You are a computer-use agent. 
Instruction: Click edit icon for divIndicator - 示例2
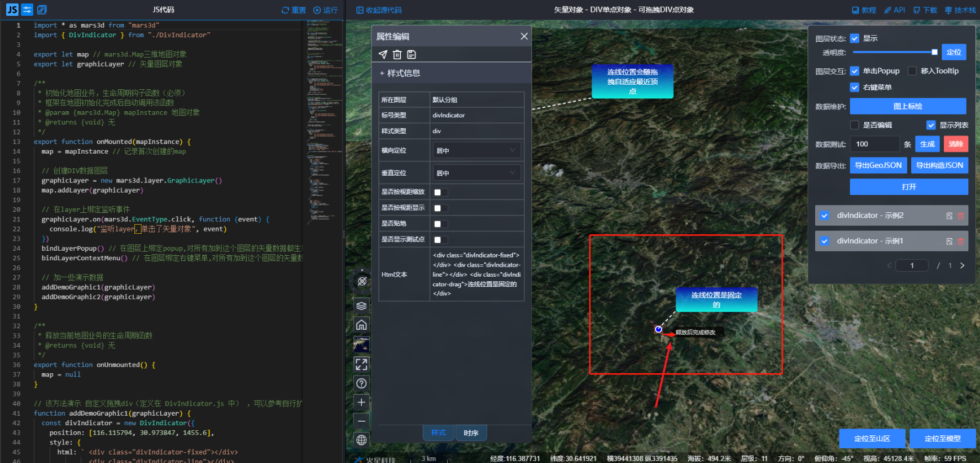pyautogui.click(x=950, y=216)
